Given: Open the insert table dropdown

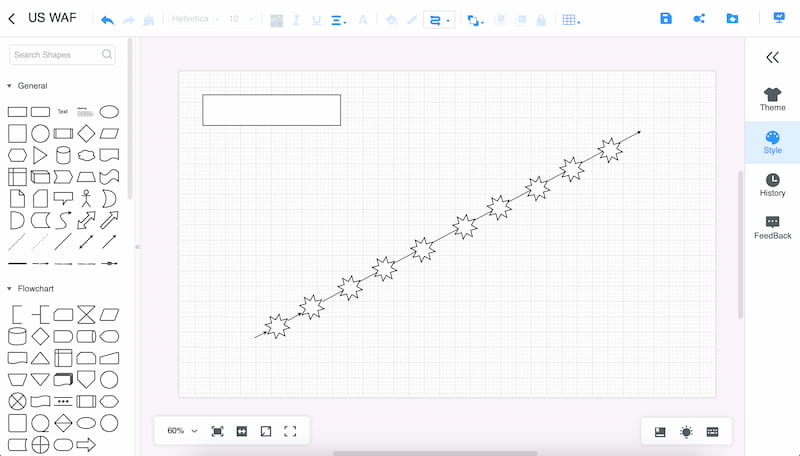Looking at the screenshot, I should click(x=571, y=20).
